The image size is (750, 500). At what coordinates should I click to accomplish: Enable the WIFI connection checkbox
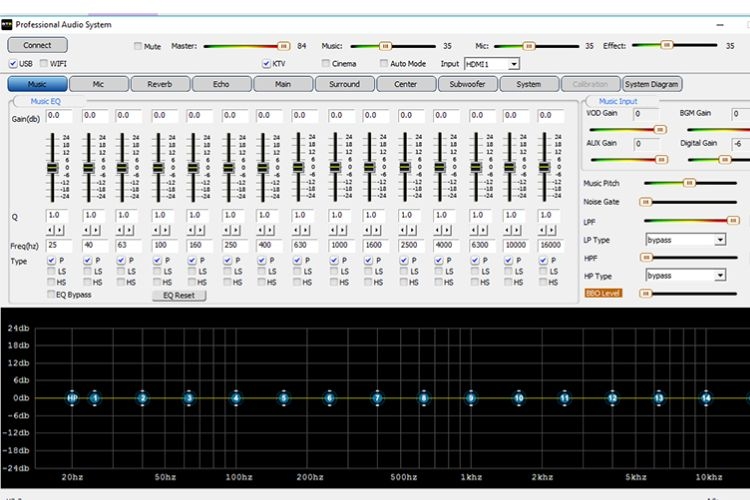click(44, 63)
